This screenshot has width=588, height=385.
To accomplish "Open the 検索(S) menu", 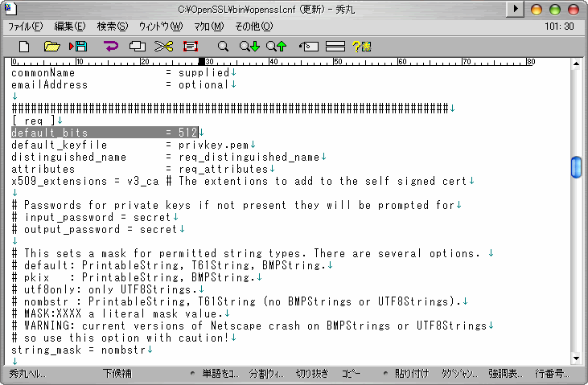I will [112, 27].
